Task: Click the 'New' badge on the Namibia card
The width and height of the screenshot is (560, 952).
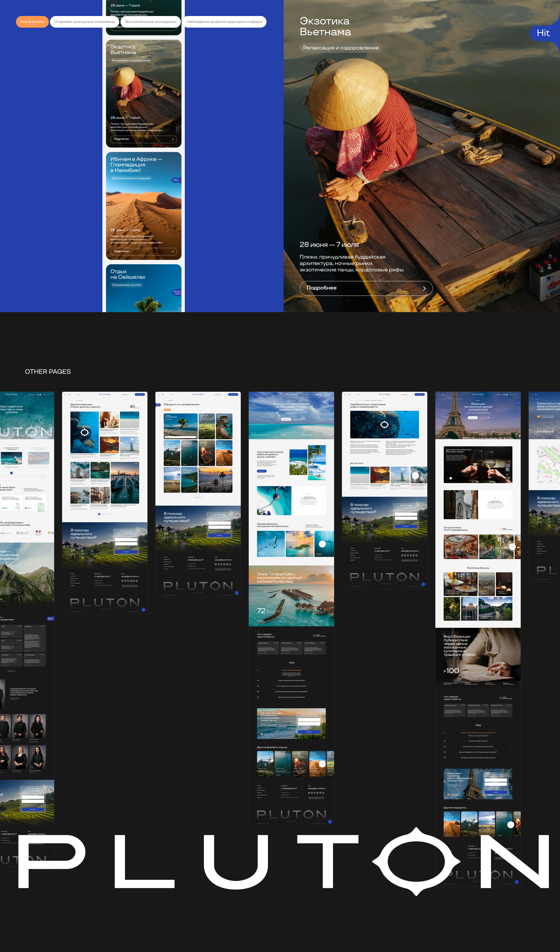Action: pyautogui.click(x=176, y=180)
